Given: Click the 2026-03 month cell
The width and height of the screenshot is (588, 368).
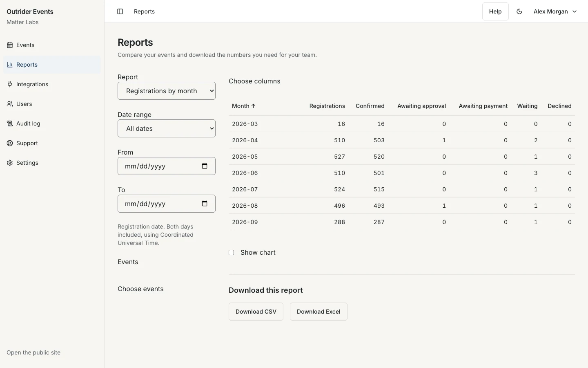Looking at the screenshot, I should coord(245,124).
